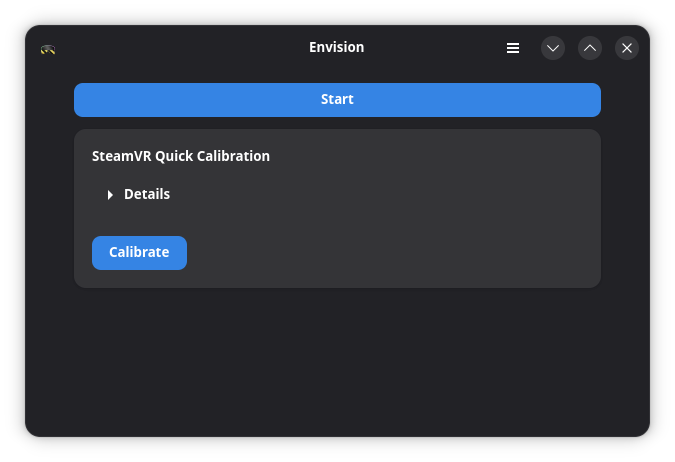675x462 pixels.
Task: Click the SteamVR Quick Calibration heading
Action: coord(181,156)
